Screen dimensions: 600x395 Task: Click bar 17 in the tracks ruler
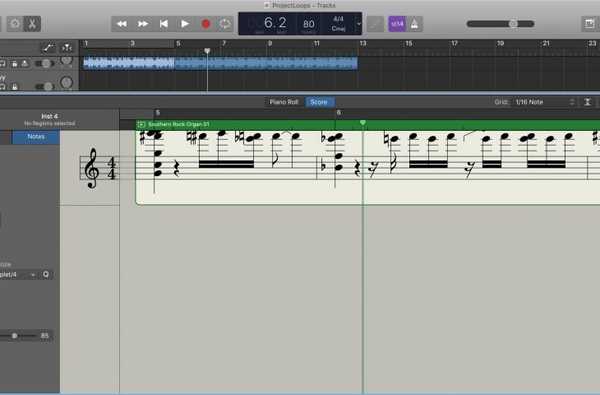coord(454,43)
